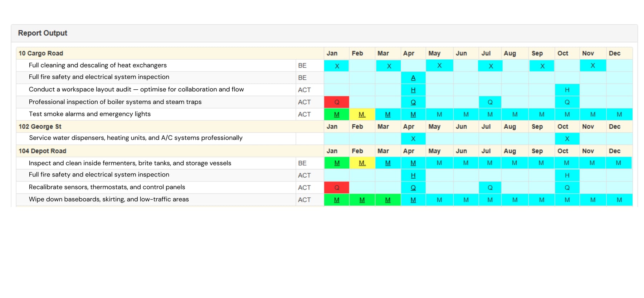Click October H under 104 Depot Road
This screenshot has height=298, width=644.
(567, 175)
